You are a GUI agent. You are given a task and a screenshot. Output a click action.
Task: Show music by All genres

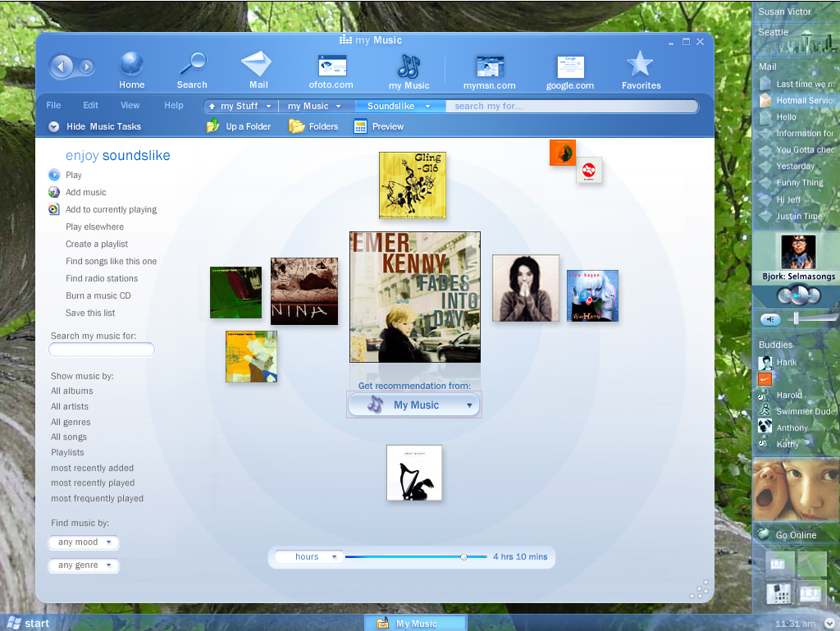tap(71, 422)
